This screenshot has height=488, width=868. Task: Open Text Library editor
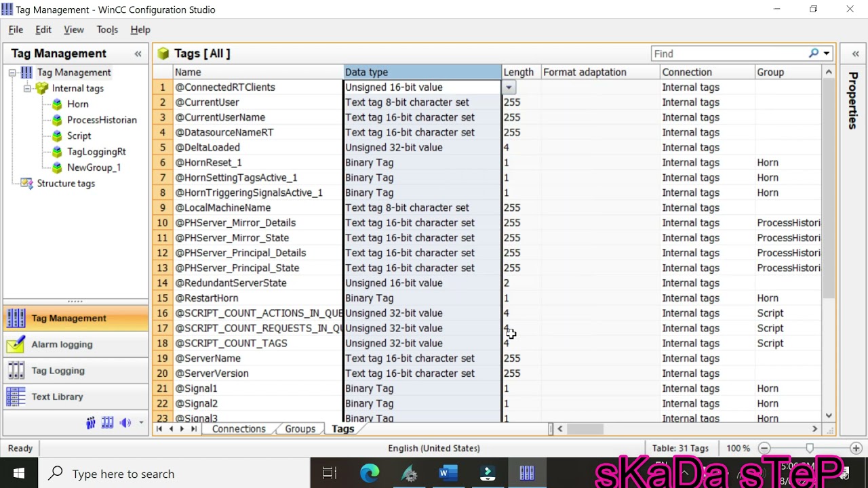75,396
